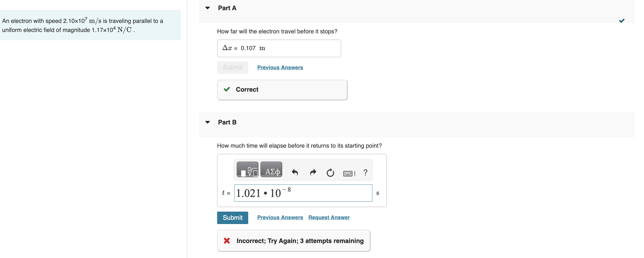Click the disabled Submit button in Part A

pos(233,68)
